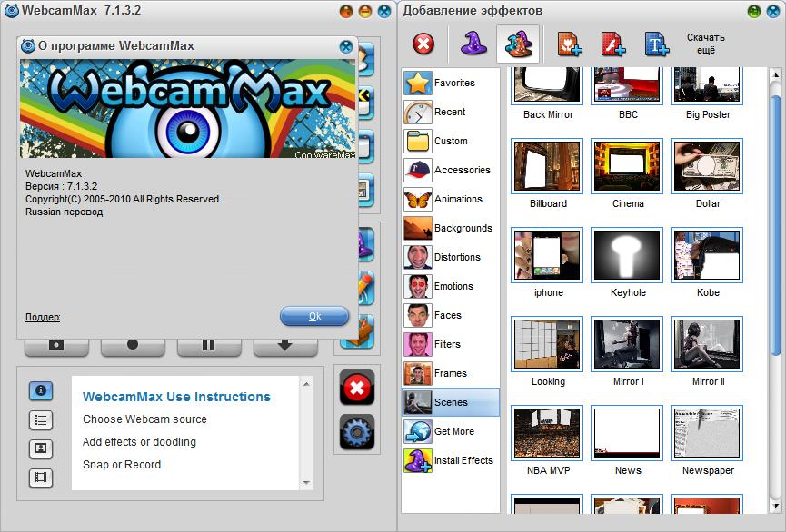Choose the BBC scene thumbnail
The image size is (786, 532).
click(x=627, y=85)
